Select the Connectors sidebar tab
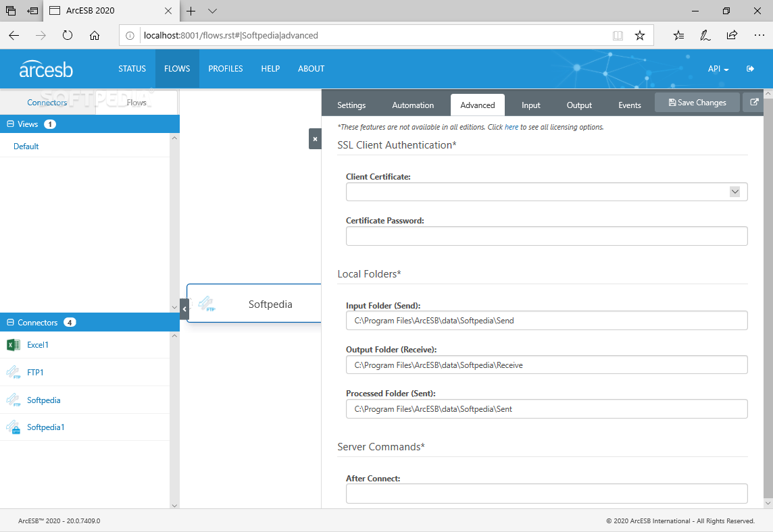Screen dimensions: 773x532 click(x=47, y=103)
